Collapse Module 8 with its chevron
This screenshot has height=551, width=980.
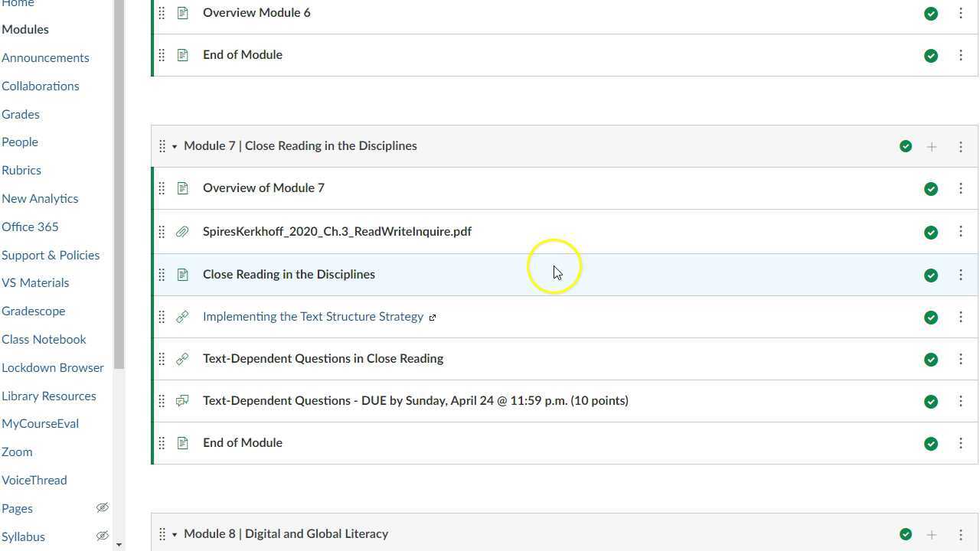(x=174, y=534)
